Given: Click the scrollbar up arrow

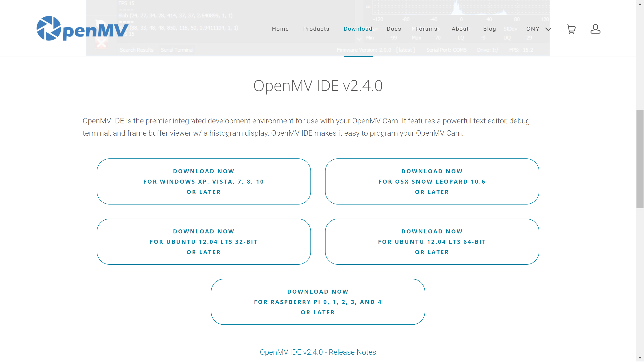Looking at the screenshot, I should coord(640,4).
